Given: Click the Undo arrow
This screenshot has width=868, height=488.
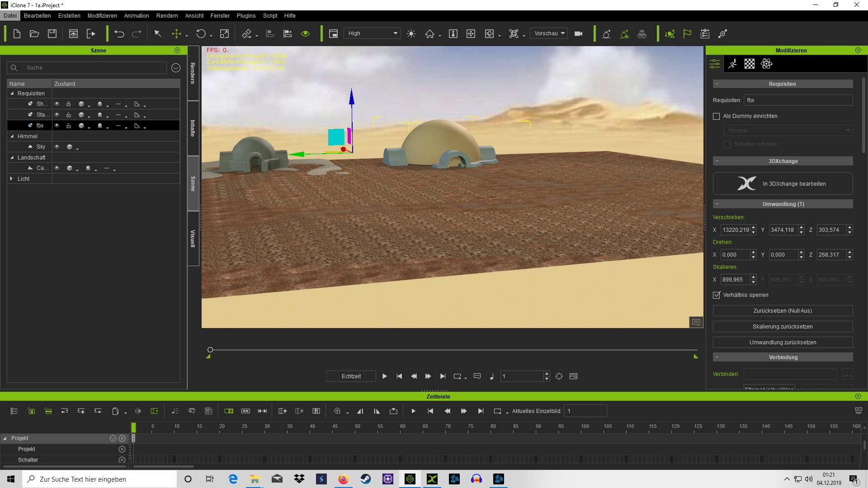Looking at the screenshot, I should 119,34.
